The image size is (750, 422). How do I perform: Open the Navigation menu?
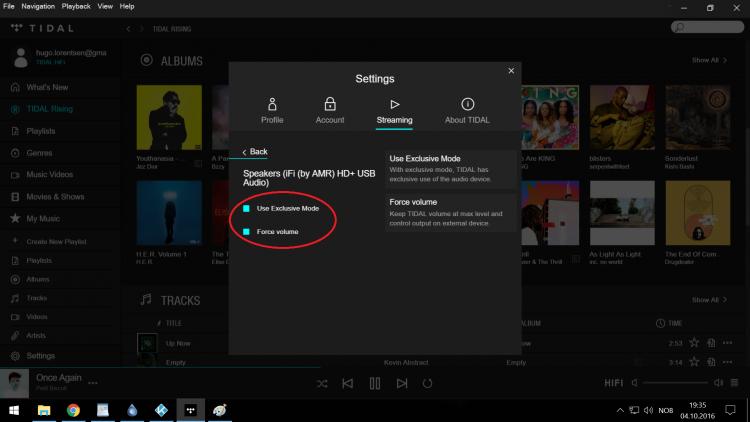(x=38, y=6)
